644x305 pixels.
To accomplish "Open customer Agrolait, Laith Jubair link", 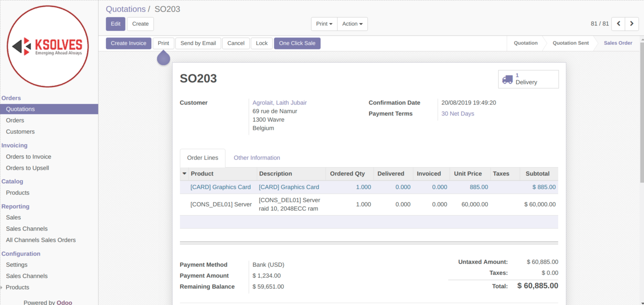I will tap(279, 103).
